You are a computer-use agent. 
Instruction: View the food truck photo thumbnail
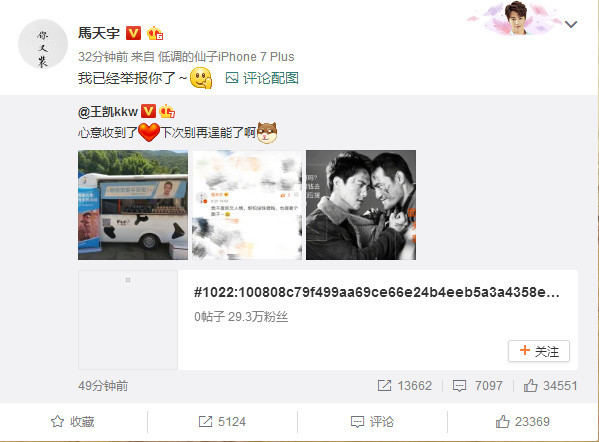pos(133,205)
